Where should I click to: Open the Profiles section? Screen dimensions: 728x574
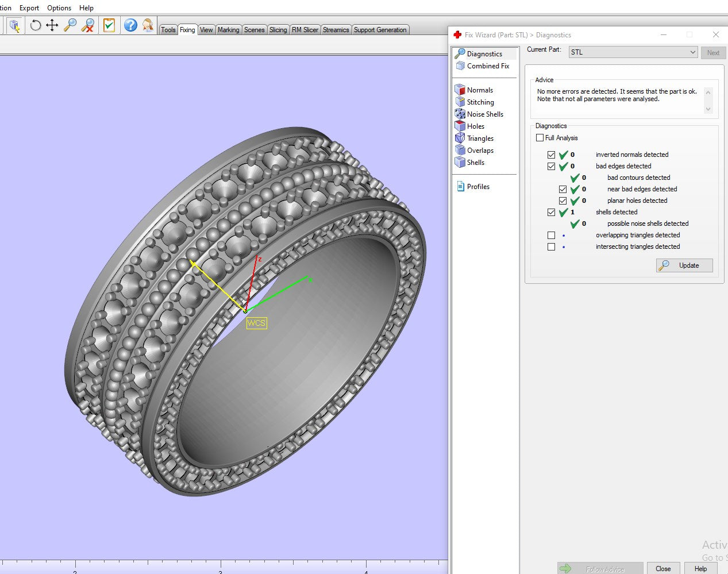point(477,187)
